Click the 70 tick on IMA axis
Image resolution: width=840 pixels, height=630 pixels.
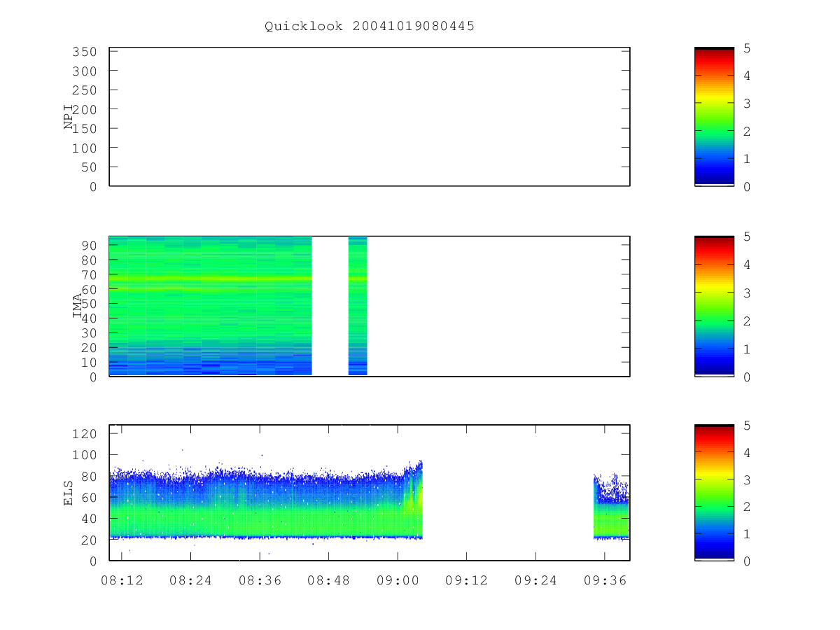(90, 274)
